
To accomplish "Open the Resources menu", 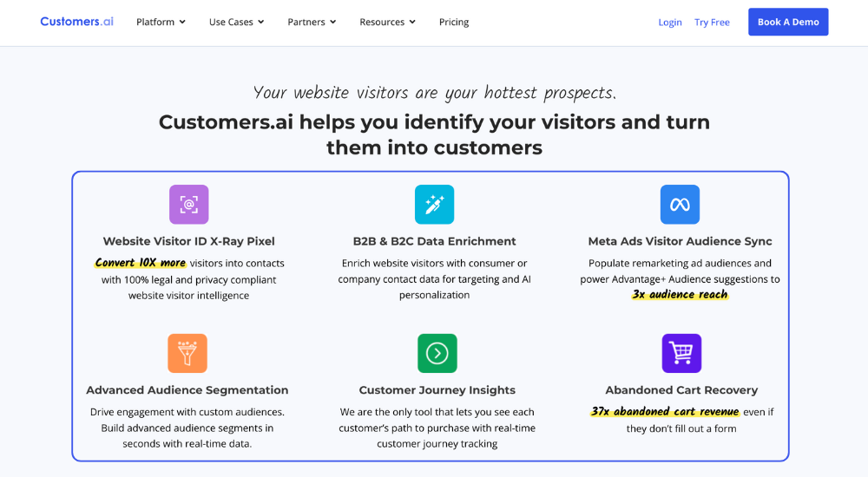I will pyautogui.click(x=387, y=23).
